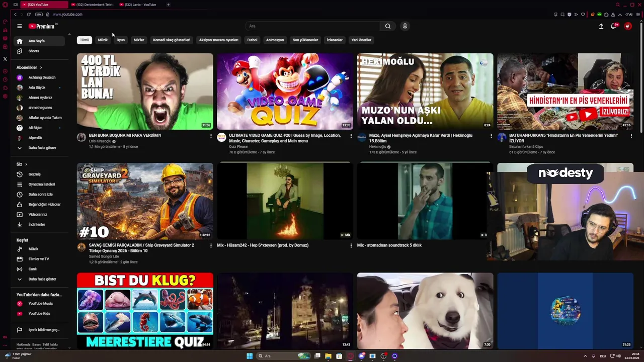Select the Yeni önerilenler filter chip

(x=361, y=40)
